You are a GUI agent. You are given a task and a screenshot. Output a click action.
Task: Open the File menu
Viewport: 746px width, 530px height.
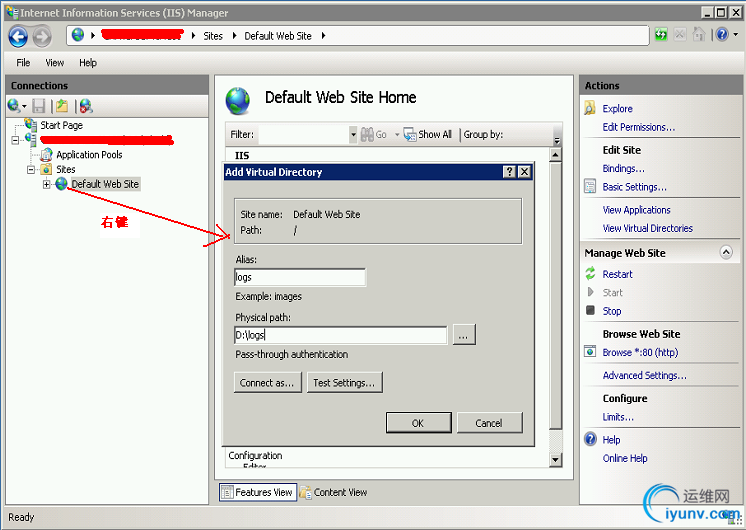pyautogui.click(x=23, y=62)
